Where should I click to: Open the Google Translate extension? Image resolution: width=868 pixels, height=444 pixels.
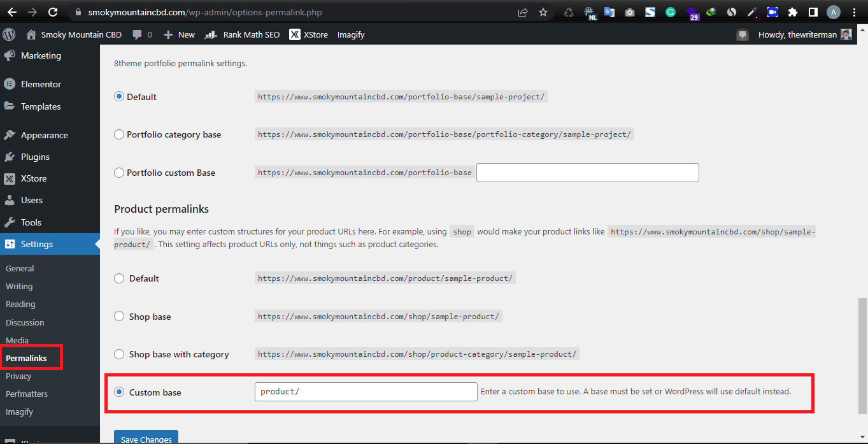point(609,12)
